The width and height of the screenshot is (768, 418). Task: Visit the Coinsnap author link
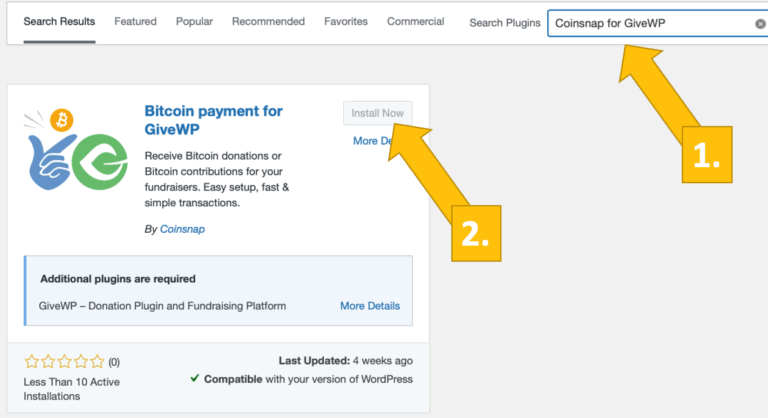point(184,229)
